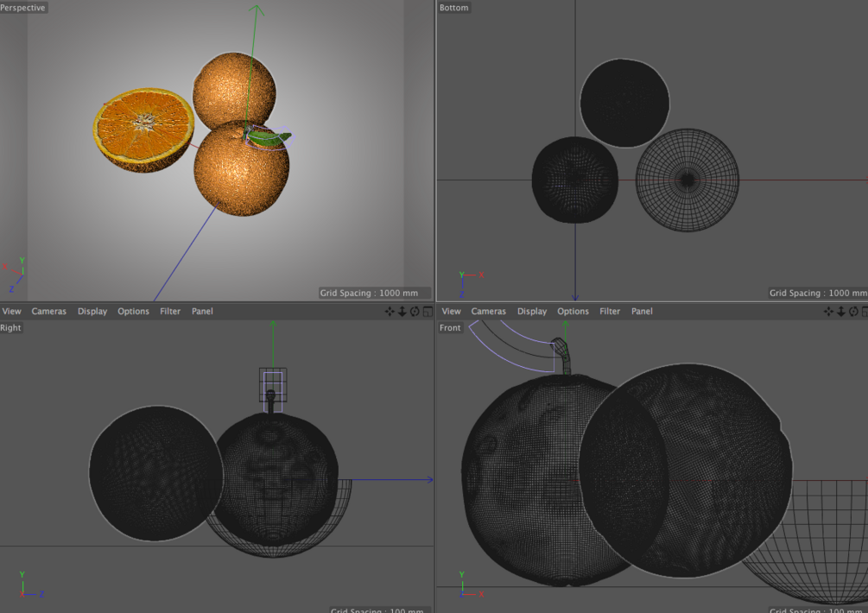The image size is (868, 613).
Task: Click Grid Spacing 1000 mm text in Bottom view
Action: 818,294
